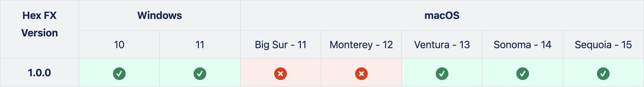Select the macOS column group header
Viewport: 644px width, 87px height.
click(442, 15)
